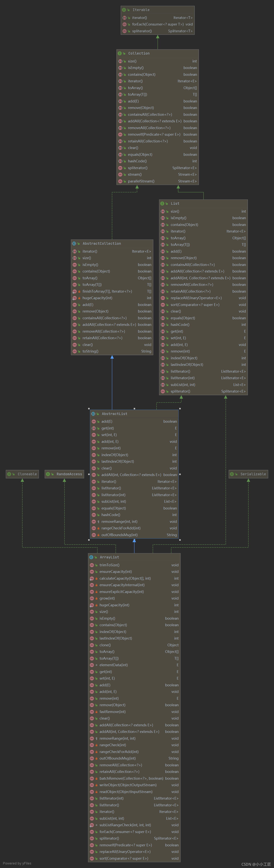The height and width of the screenshot is (868, 274).
Task: Click stream() row in Collection node
Action: [158, 175]
